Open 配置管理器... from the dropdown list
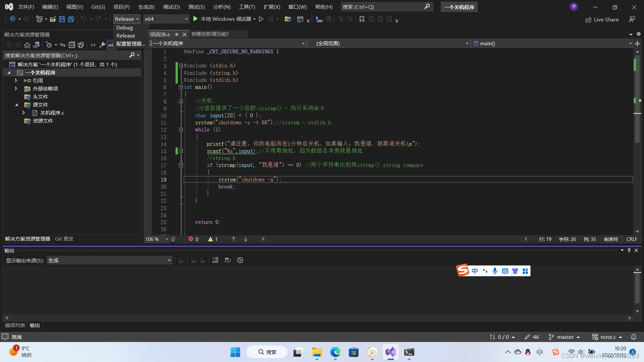Screen dimensions: 644x362 point(131,44)
